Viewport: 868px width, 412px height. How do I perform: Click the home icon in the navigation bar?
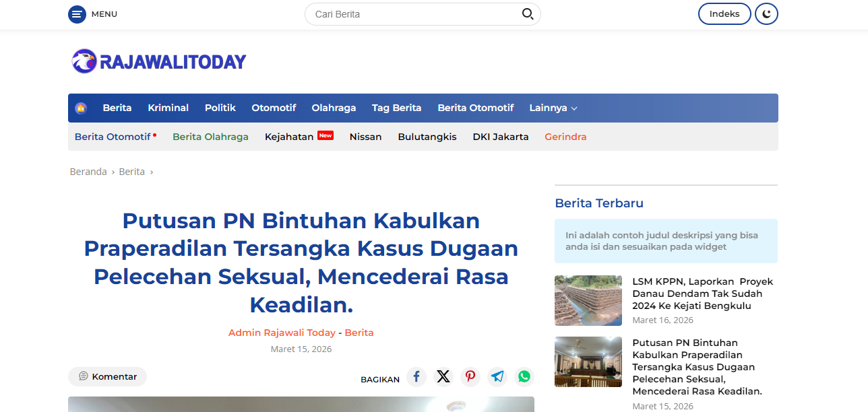point(81,108)
